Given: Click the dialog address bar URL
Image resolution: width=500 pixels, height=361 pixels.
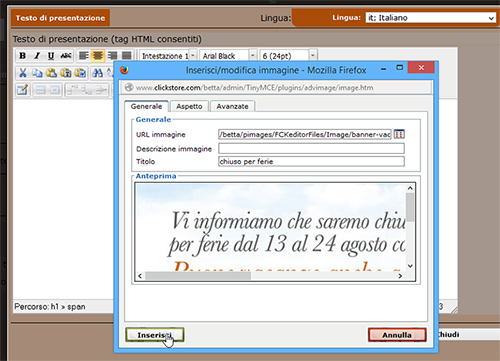Looking at the screenshot, I should click(x=254, y=88).
